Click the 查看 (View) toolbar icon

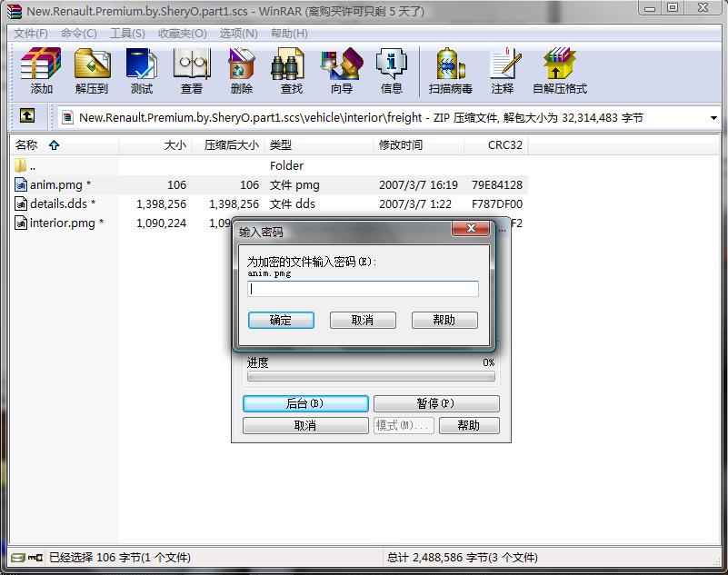(x=191, y=63)
